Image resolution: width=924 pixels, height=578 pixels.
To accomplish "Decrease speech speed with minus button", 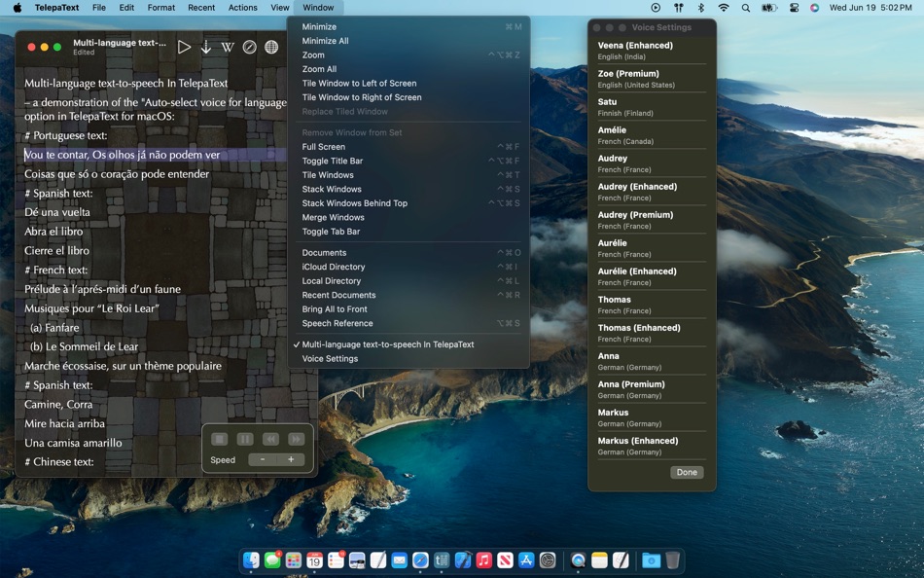I will click(x=263, y=460).
